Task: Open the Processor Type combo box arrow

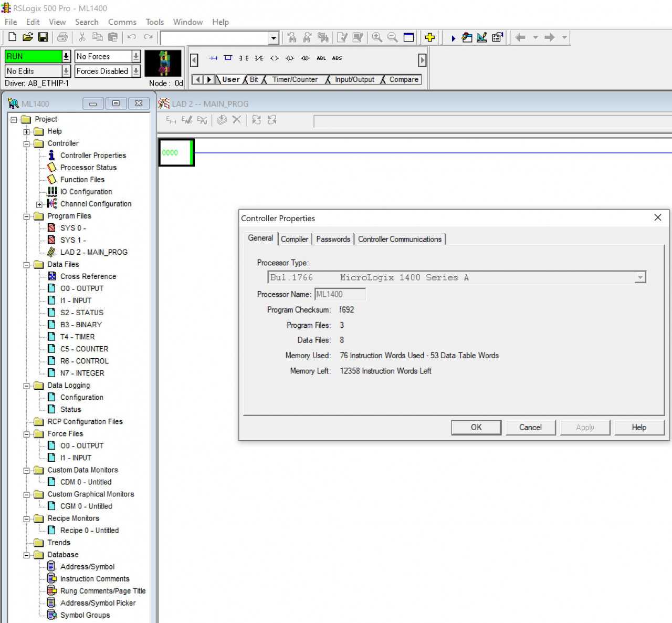Action: [640, 277]
